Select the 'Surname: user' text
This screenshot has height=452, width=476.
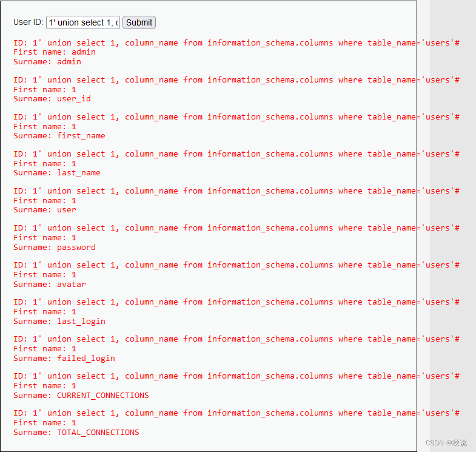(x=45, y=210)
